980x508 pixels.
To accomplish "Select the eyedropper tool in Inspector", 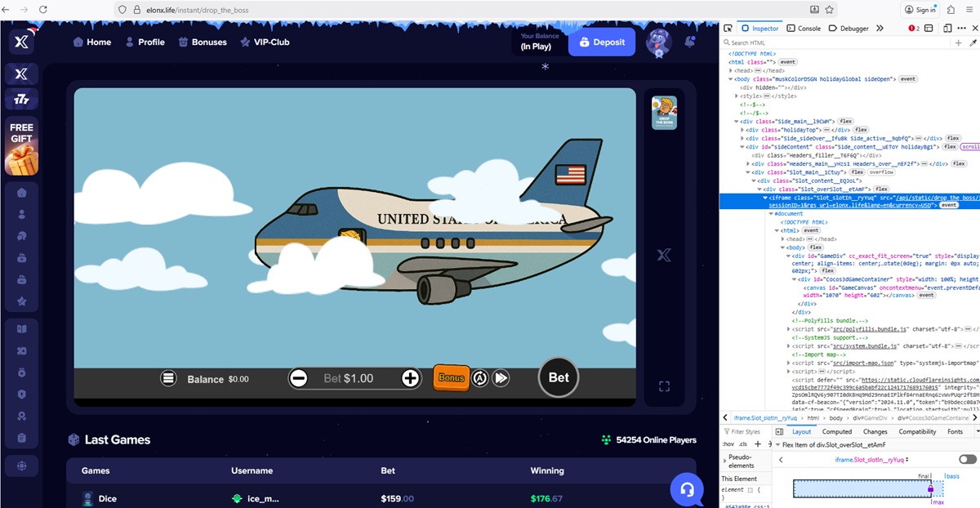I will coord(973,42).
